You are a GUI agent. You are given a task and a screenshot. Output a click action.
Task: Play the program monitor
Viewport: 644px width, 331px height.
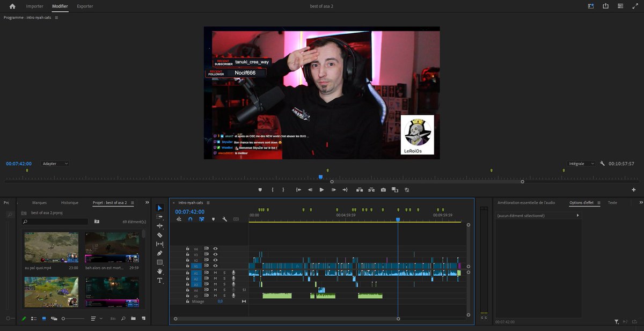click(x=321, y=189)
